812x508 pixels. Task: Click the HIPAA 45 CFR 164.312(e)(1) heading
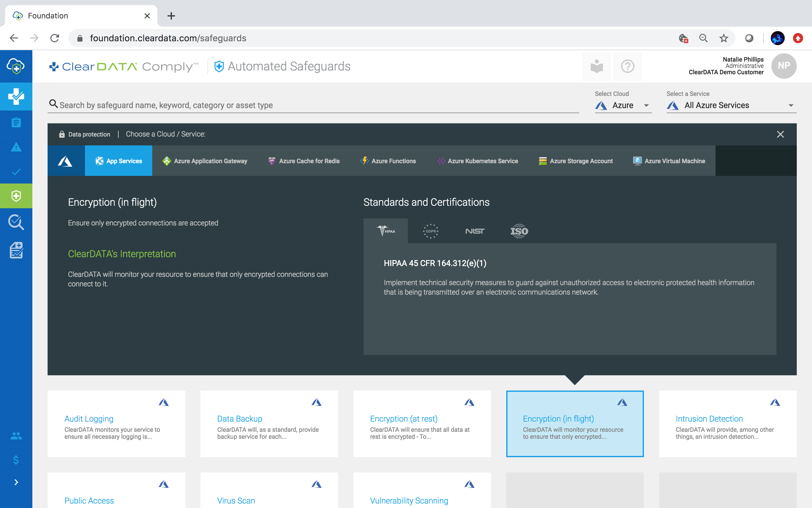pyautogui.click(x=435, y=263)
